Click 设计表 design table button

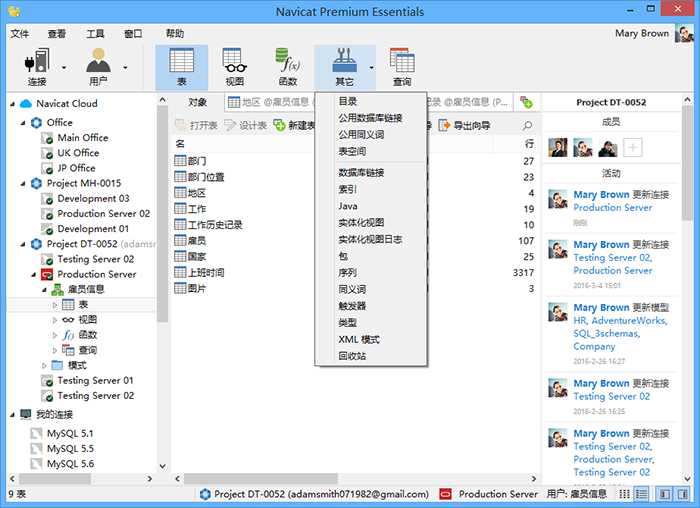point(246,125)
